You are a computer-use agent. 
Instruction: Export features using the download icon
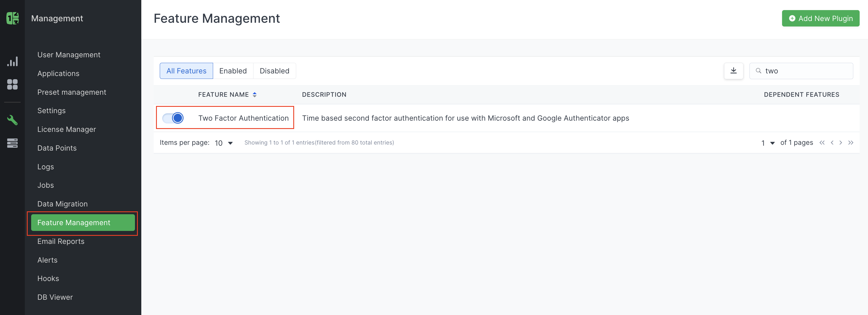[734, 71]
